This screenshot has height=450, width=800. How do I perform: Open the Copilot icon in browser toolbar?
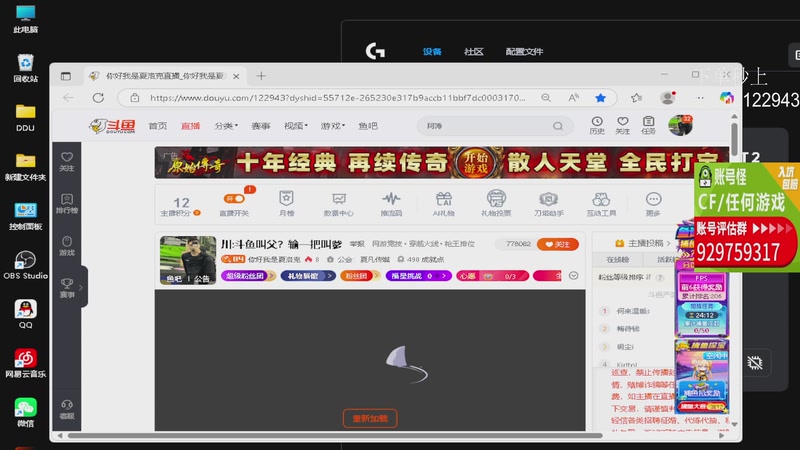727,97
